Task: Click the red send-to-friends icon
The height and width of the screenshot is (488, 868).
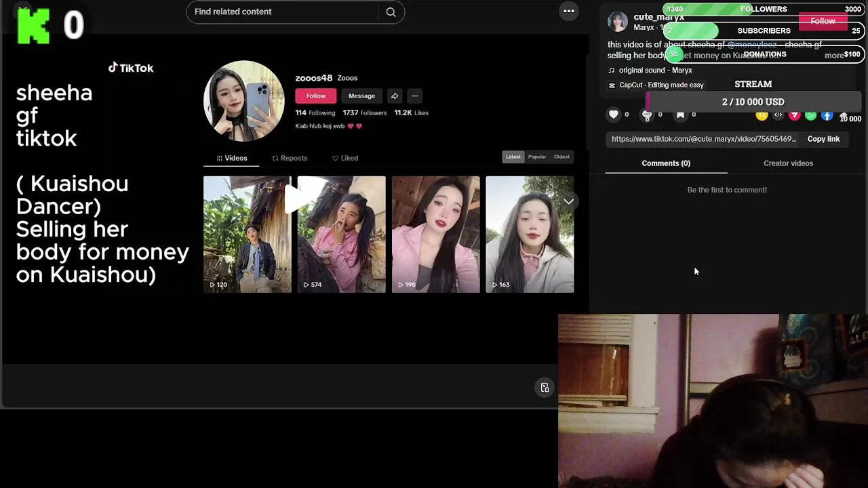Action: point(794,115)
